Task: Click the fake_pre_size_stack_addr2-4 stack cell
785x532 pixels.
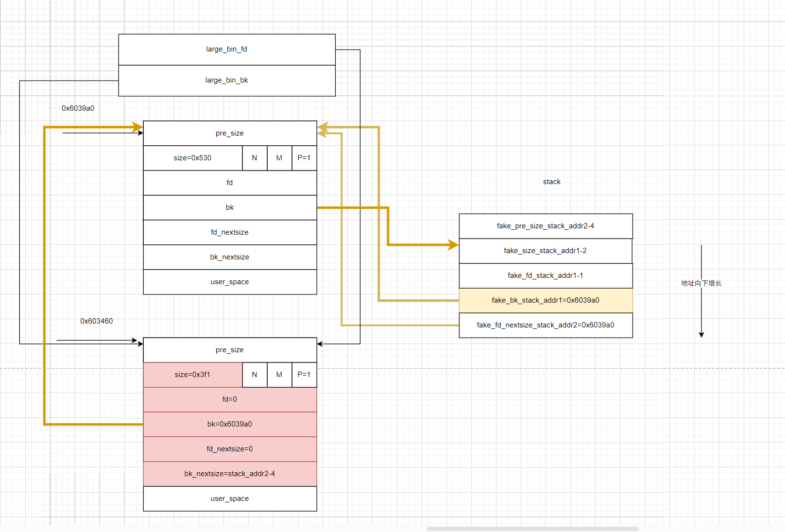Action: click(545, 226)
